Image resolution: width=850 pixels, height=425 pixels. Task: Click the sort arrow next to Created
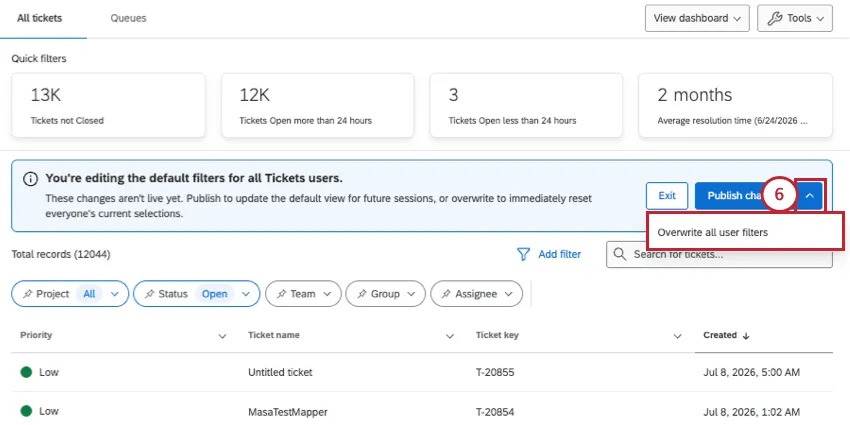pos(746,336)
